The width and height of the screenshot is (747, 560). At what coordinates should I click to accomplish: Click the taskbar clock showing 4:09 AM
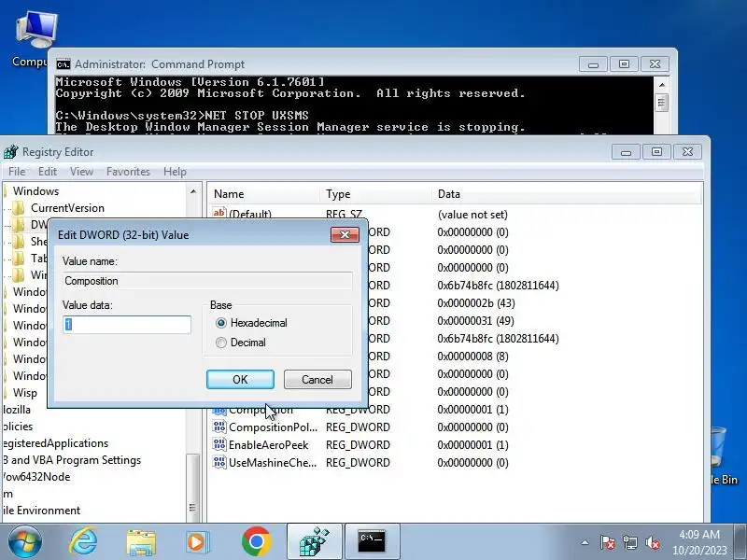point(699,542)
